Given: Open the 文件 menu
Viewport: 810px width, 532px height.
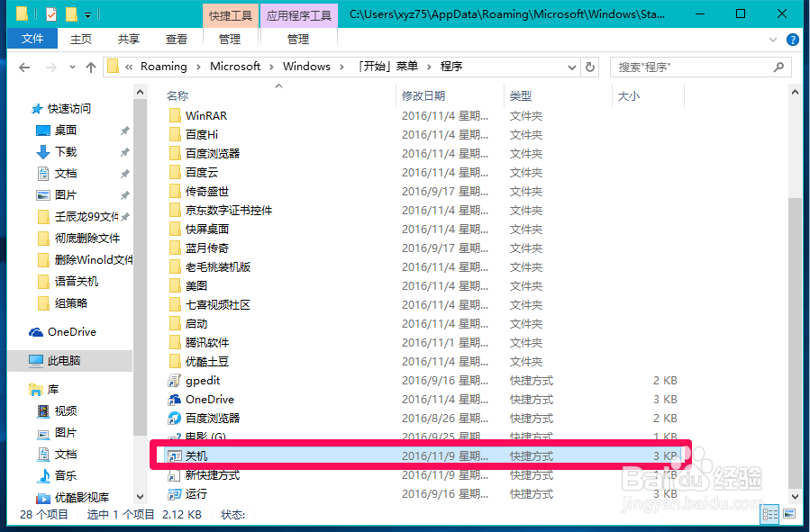Looking at the screenshot, I should tap(32, 39).
